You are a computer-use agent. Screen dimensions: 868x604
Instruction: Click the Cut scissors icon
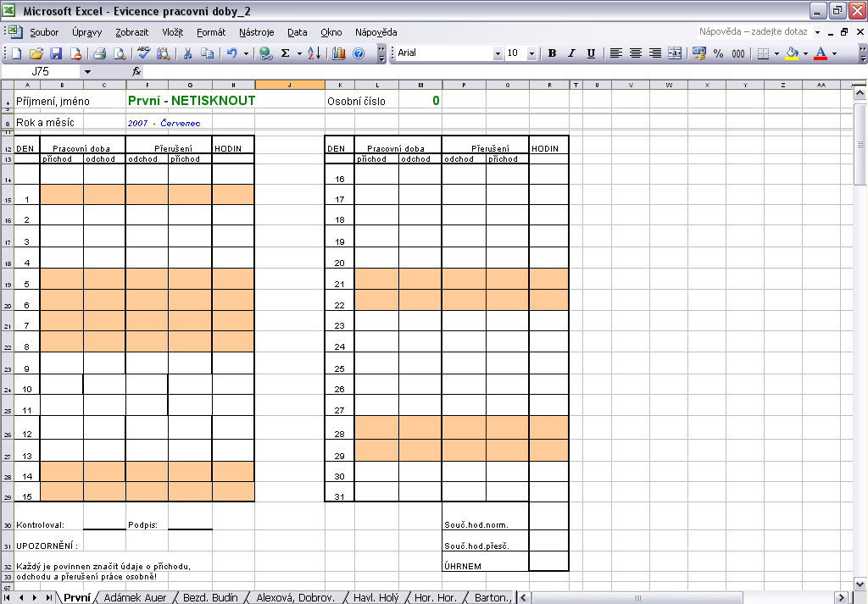click(187, 53)
